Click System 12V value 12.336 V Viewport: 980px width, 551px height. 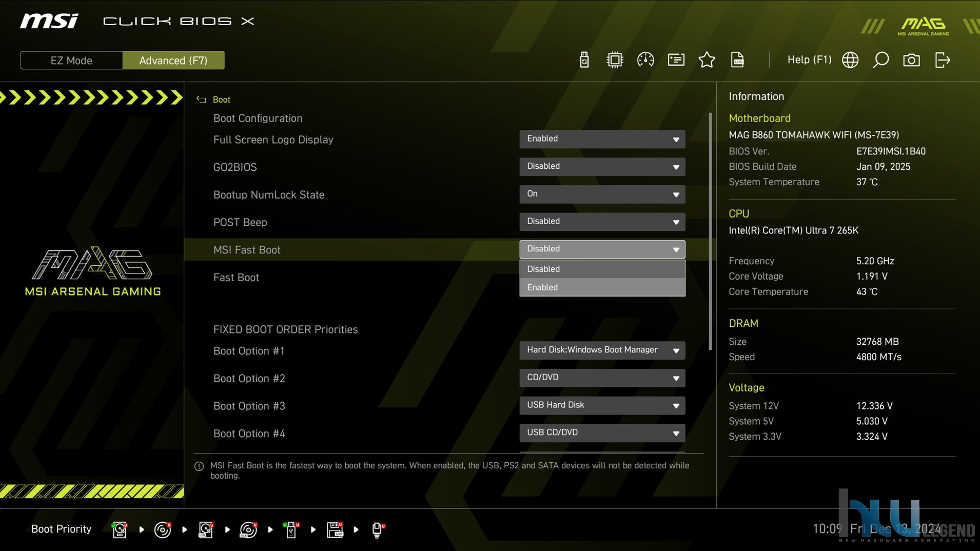pyautogui.click(x=874, y=406)
